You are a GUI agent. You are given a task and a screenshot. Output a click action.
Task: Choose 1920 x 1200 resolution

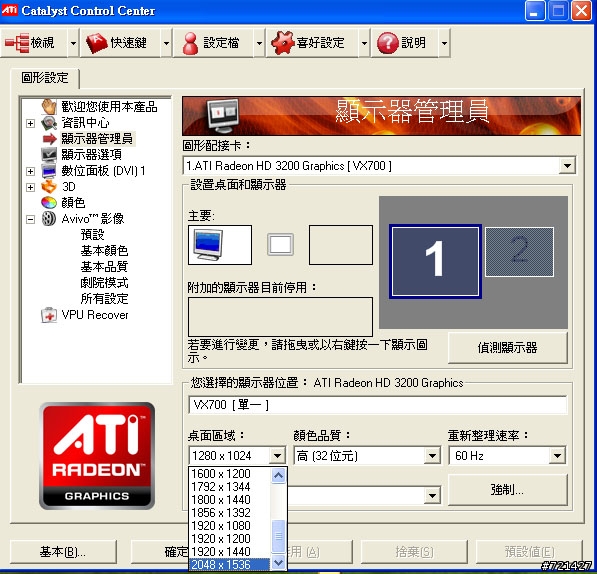[230, 539]
